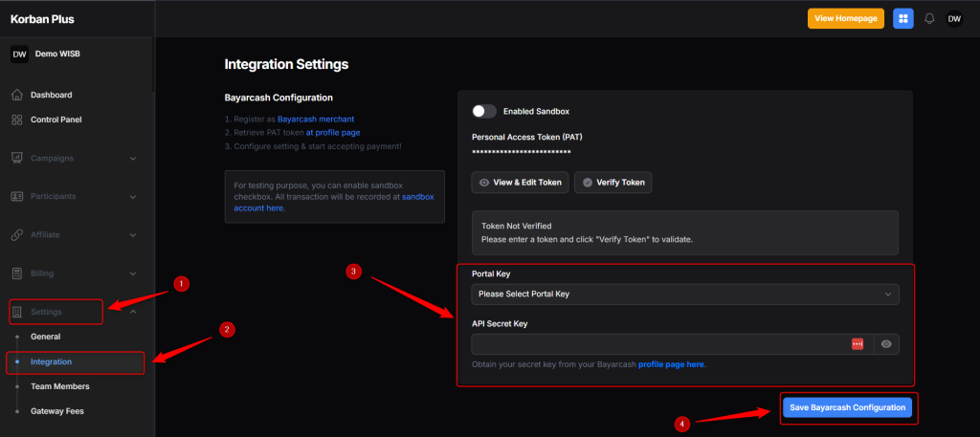
Task: Toggle the Enabled Sandbox switch
Action: tap(483, 111)
